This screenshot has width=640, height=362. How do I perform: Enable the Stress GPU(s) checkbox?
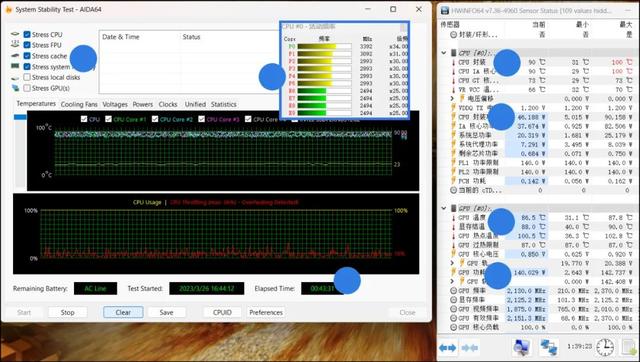pyautogui.click(x=27, y=88)
